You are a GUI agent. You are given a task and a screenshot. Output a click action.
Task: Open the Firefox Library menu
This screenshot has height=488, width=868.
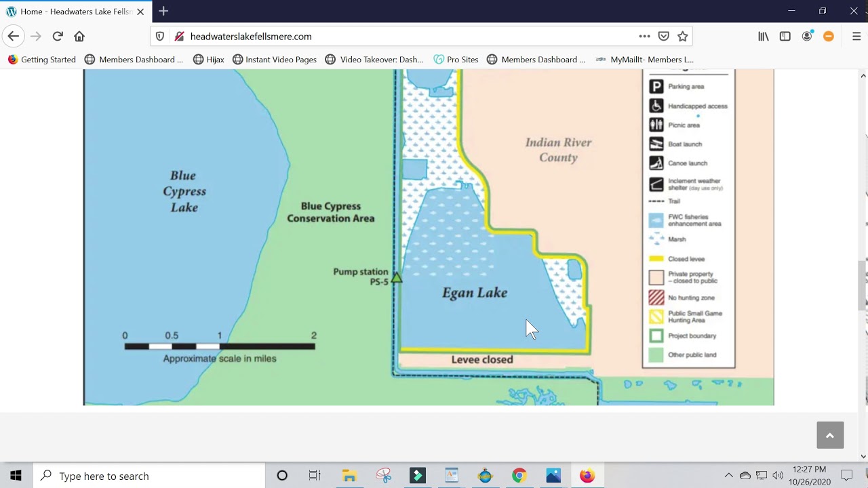click(x=764, y=37)
